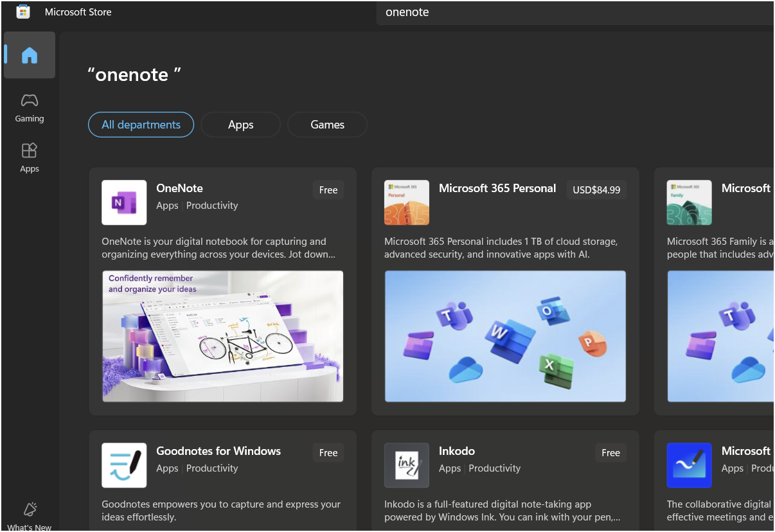The height and width of the screenshot is (532, 775).
Task: Filter results by Apps
Action: 241,125
